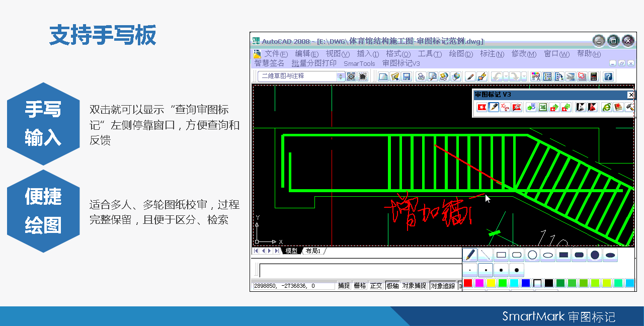Click the red X mark icon in 审图标记 panel
The width and height of the screenshot is (644, 326).
482,107
